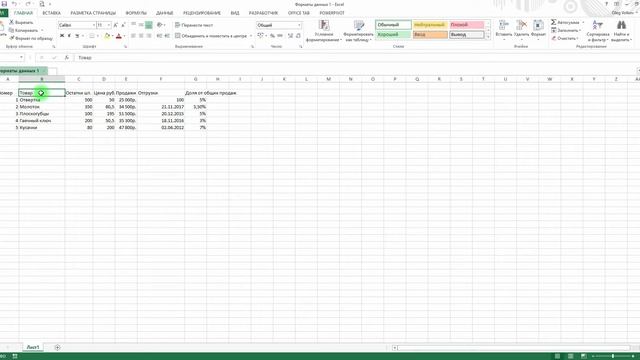640x360 pixels.
Task: Open РАЗРАБОТЧИК developer tab
Action: point(263,13)
